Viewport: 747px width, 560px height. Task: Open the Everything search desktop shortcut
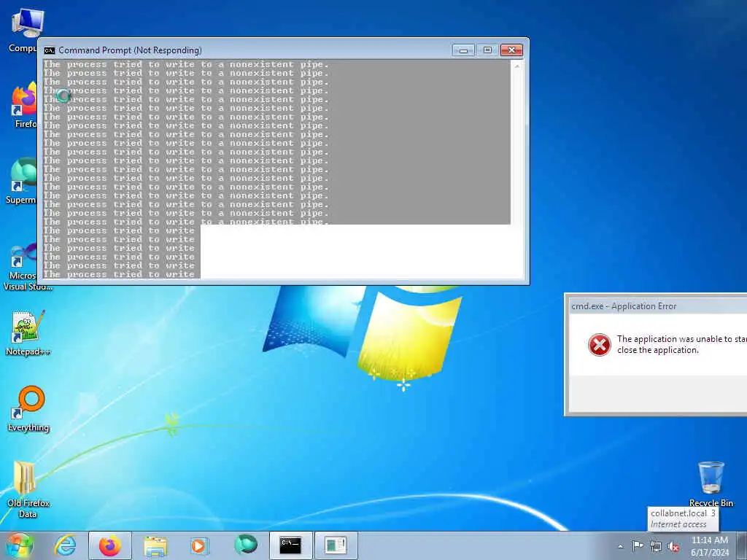point(28,408)
